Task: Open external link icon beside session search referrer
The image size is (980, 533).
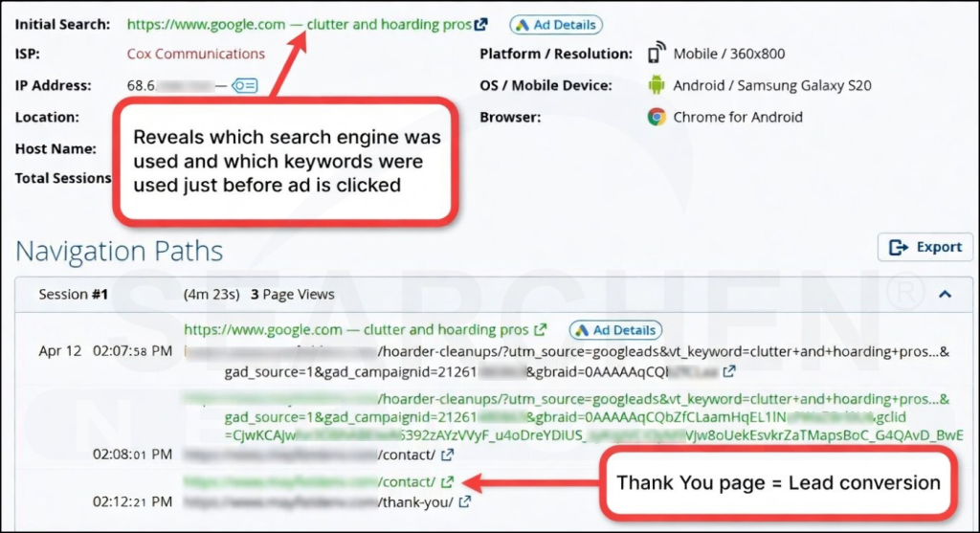Action: coord(540,329)
